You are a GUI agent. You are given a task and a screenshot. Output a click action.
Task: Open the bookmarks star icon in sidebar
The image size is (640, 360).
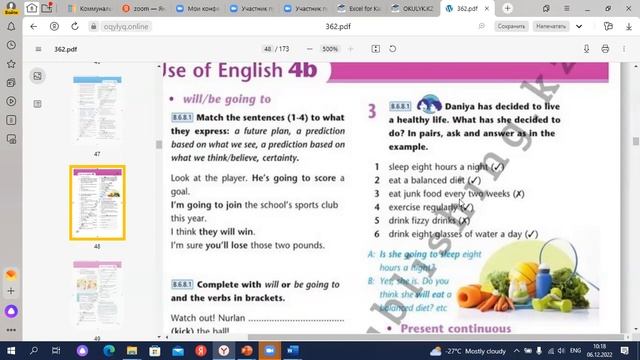(11, 64)
